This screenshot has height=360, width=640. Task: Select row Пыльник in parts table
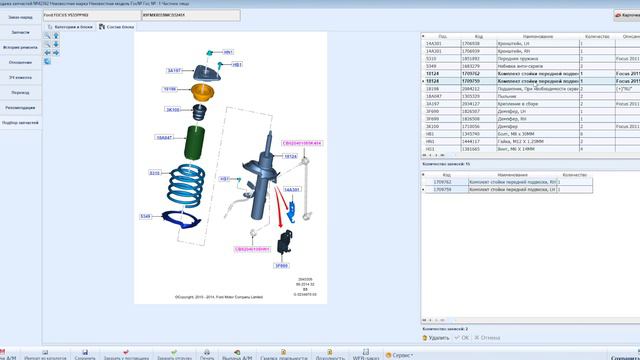click(531, 96)
